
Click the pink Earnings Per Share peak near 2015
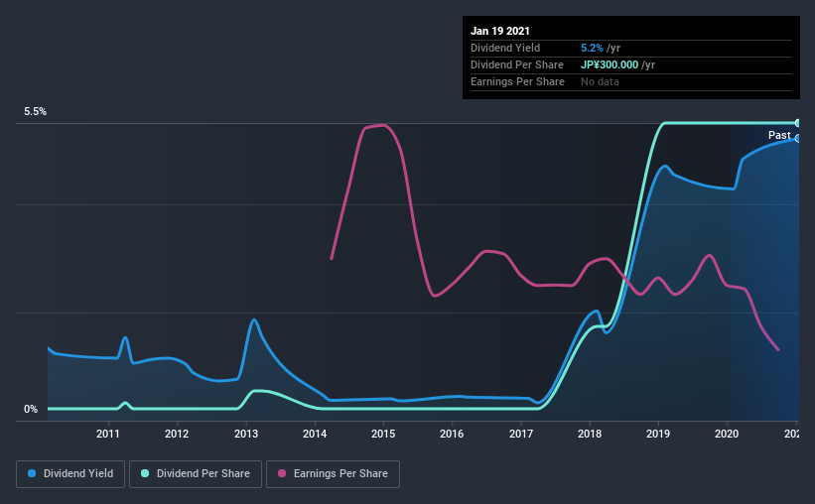point(382,125)
